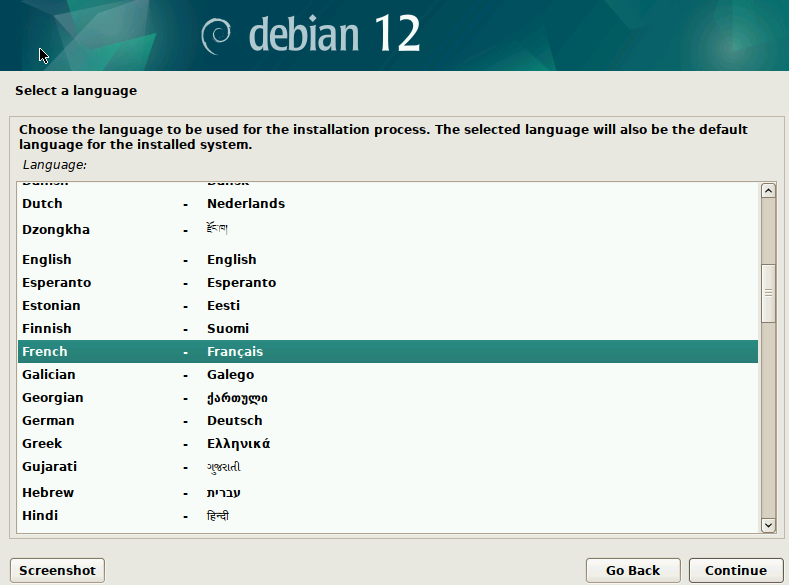Click the Screenshot button
Image resolution: width=789 pixels, height=585 pixels.
(x=57, y=570)
